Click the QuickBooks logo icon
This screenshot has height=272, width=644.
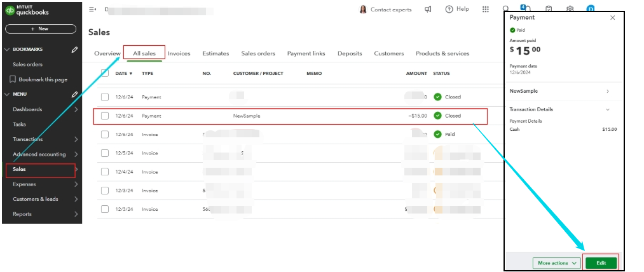tap(10, 10)
